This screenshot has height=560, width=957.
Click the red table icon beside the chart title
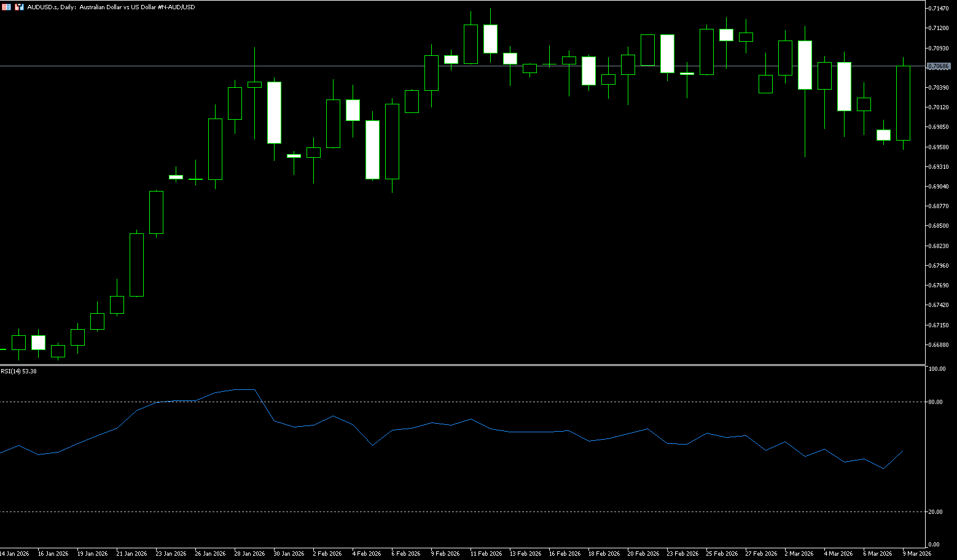tap(6, 7)
